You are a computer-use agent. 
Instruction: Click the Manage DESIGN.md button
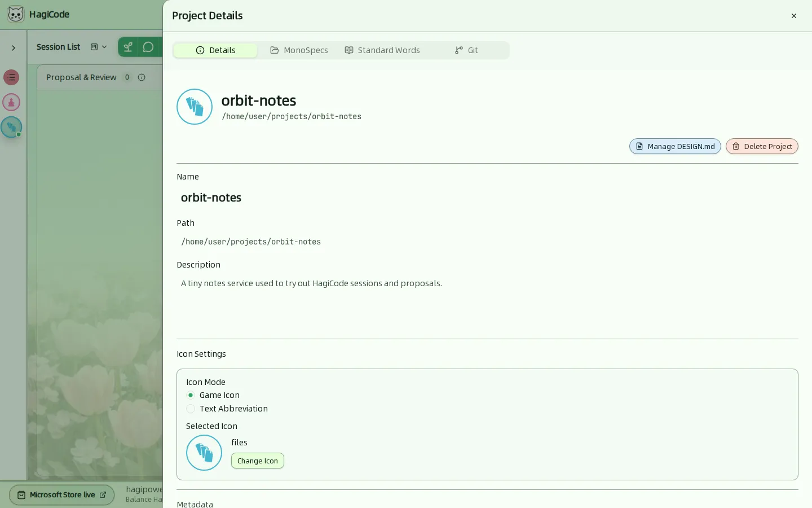[675, 146]
